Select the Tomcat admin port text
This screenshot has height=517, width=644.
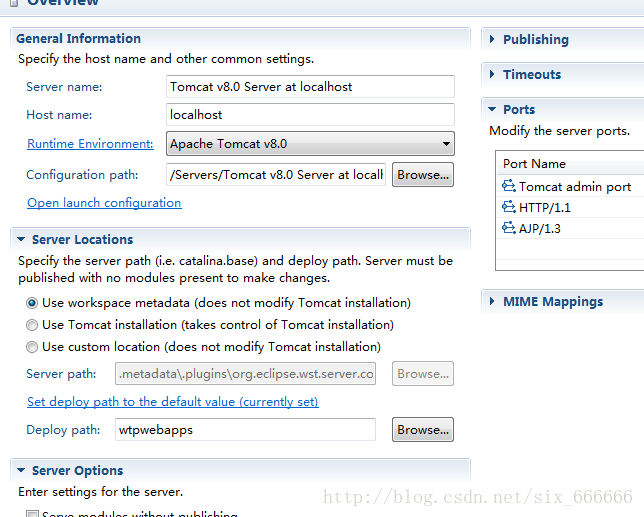(x=575, y=187)
